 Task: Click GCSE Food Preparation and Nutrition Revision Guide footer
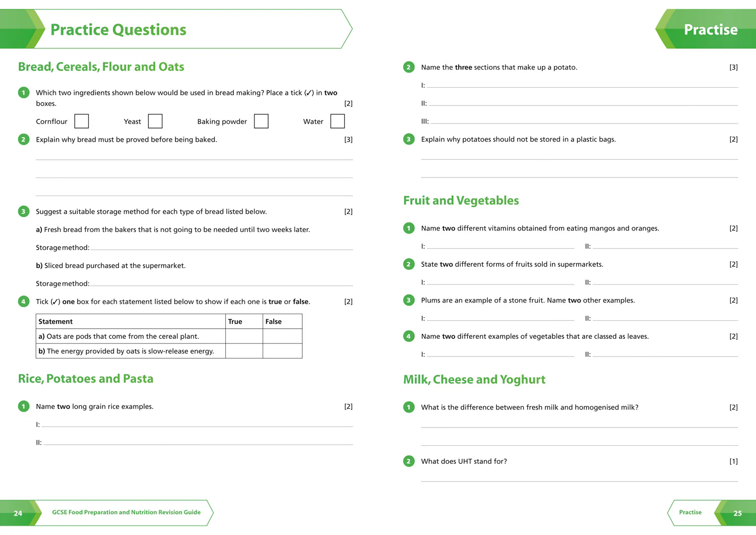(x=126, y=512)
